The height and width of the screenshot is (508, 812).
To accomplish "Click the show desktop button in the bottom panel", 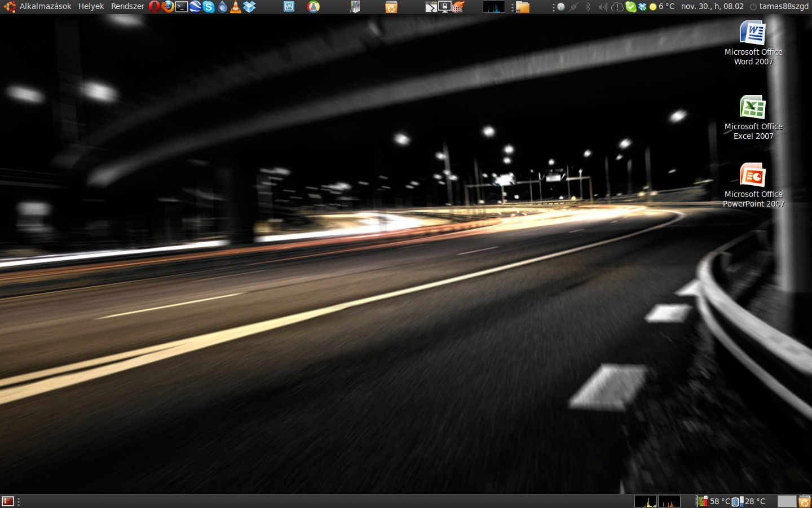I will (8, 501).
